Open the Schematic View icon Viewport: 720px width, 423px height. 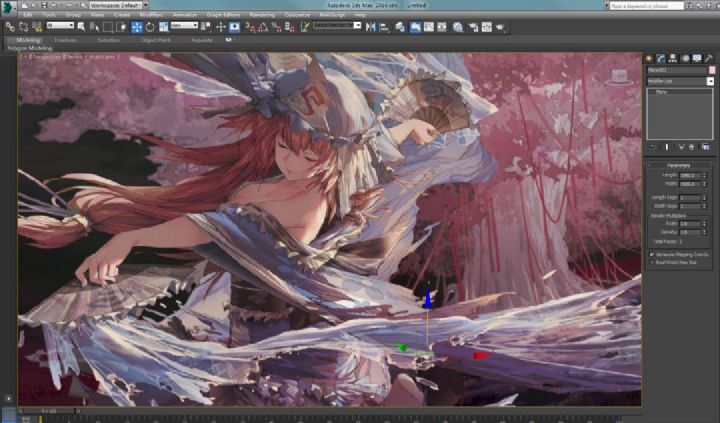442,27
